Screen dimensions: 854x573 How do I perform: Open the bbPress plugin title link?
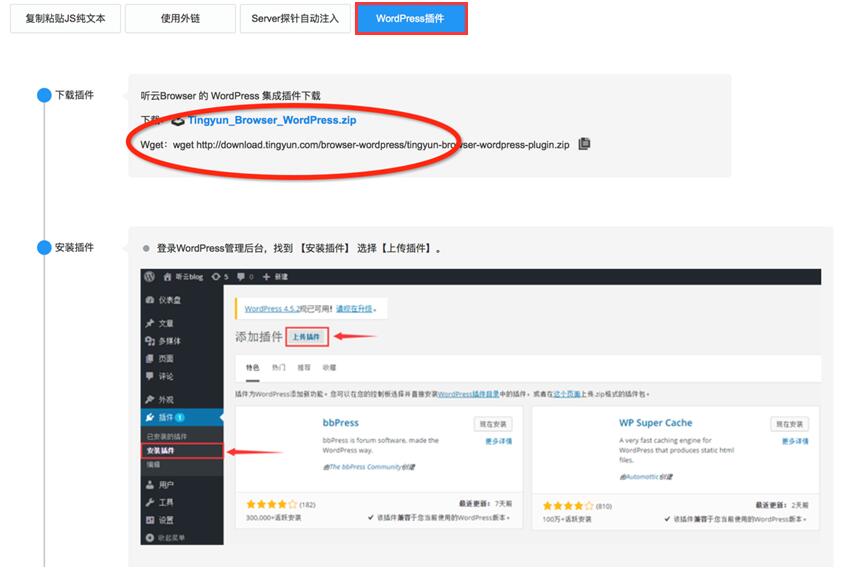click(x=340, y=423)
